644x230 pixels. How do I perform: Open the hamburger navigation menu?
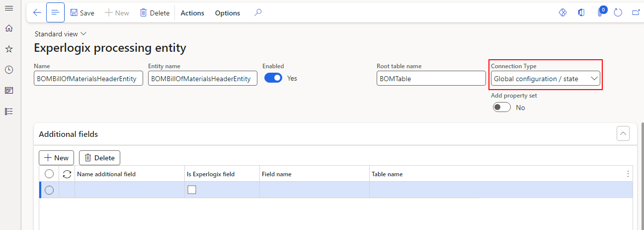(x=8, y=8)
